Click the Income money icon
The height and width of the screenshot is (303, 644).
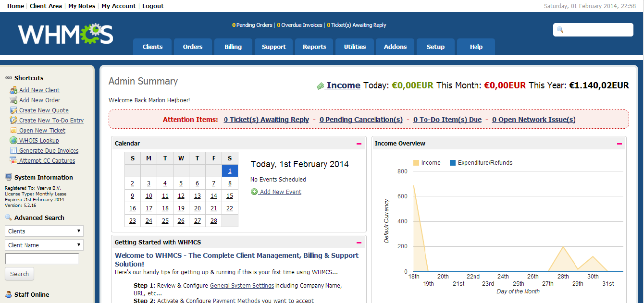[x=321, y=86]
